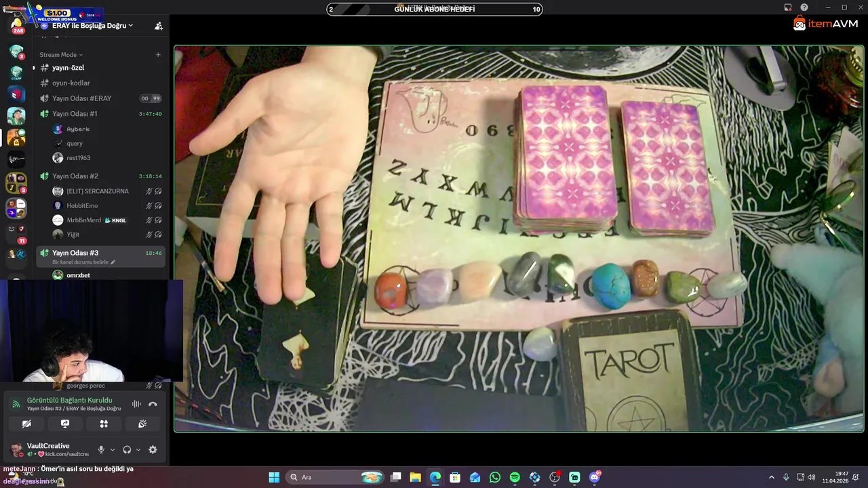868x488 pixels.
Task: Click the microphone tray icon
Action: coord(786,477)
